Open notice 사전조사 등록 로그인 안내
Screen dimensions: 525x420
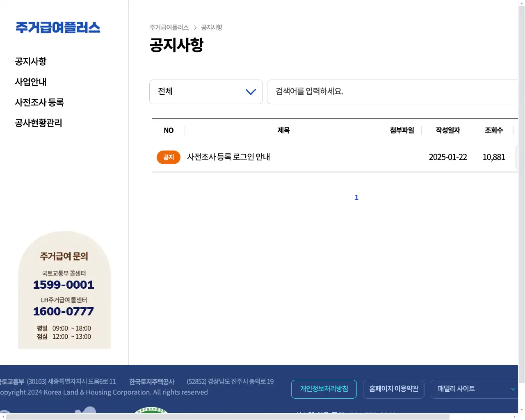[x=228, y=157]
